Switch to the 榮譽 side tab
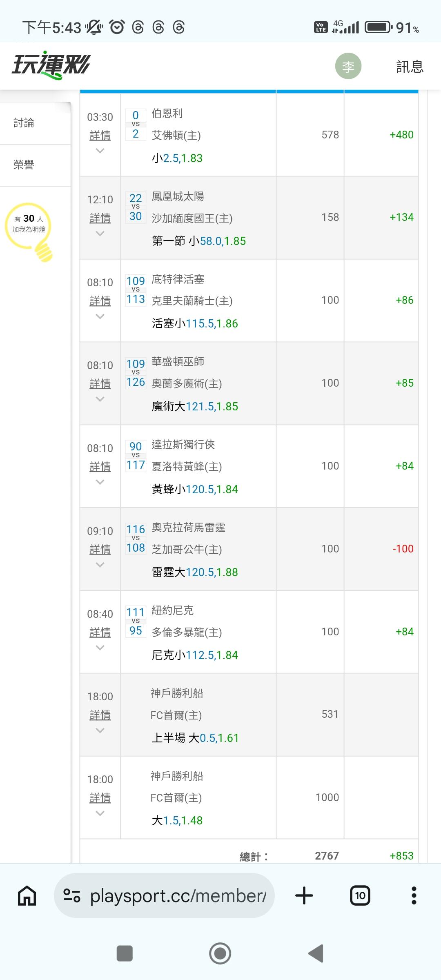Image resolution: width=441 pixels, height=980 pixels. pos(24,165)
